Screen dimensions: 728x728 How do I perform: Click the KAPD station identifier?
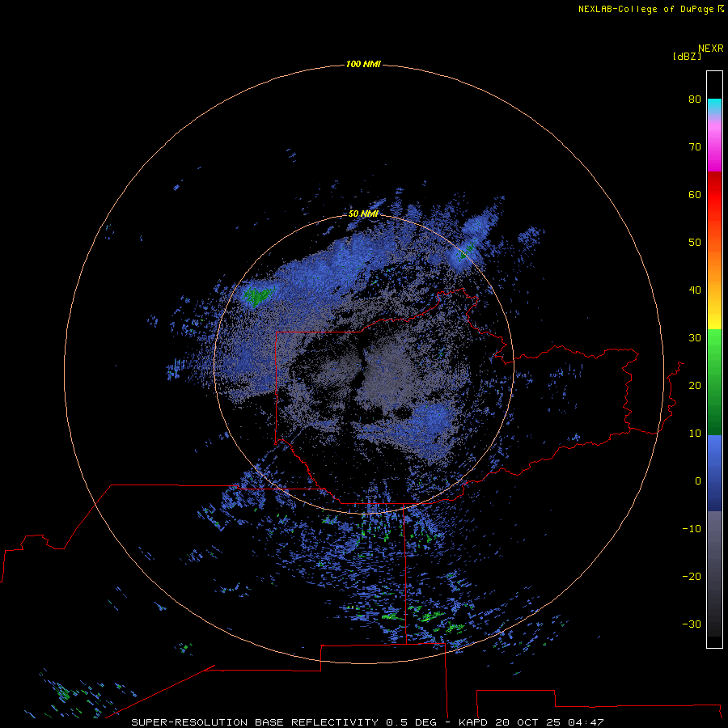click(x=473, y=722)
